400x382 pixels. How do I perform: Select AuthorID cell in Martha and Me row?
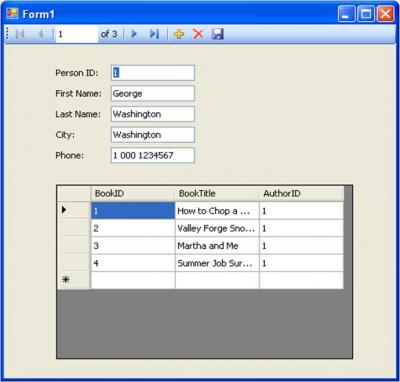pos(301,246)
